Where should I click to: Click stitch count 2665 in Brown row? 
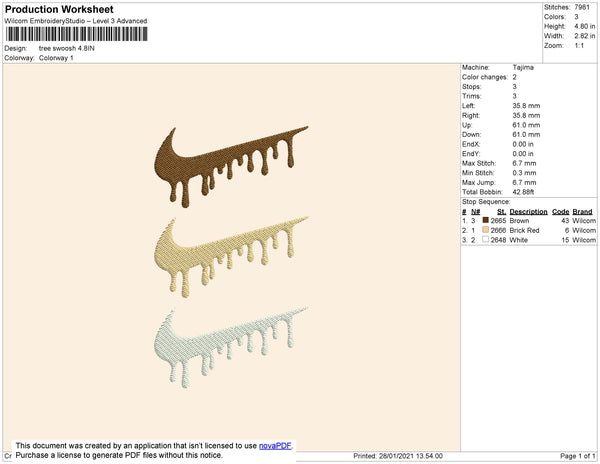498,221
